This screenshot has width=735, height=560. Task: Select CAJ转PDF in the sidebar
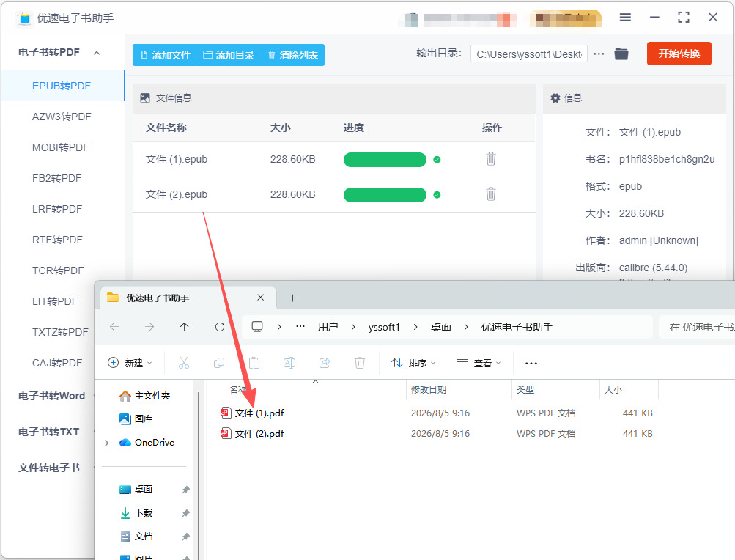(x=57, y=363)
